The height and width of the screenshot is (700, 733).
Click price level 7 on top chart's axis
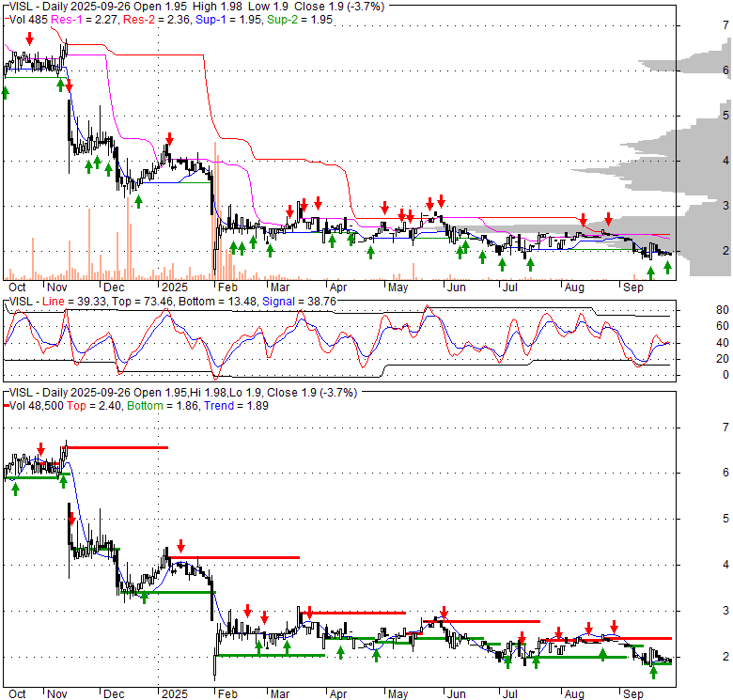[725, 24]
